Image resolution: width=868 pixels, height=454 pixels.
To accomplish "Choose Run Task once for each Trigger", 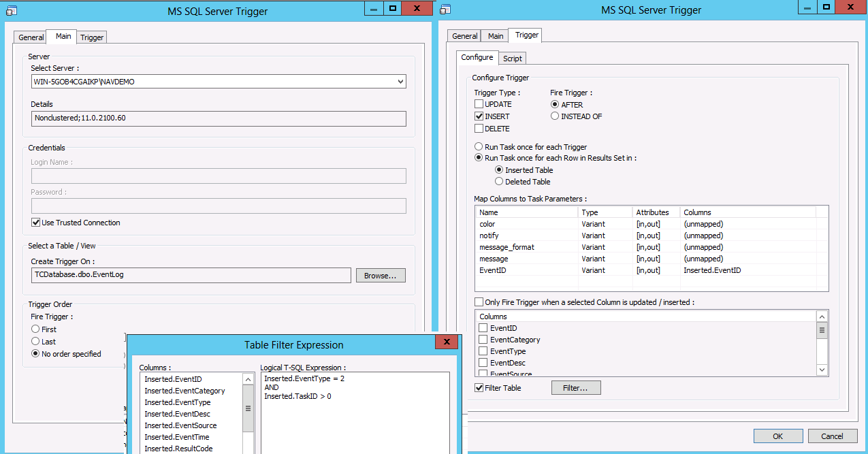I will click(479, 146).
